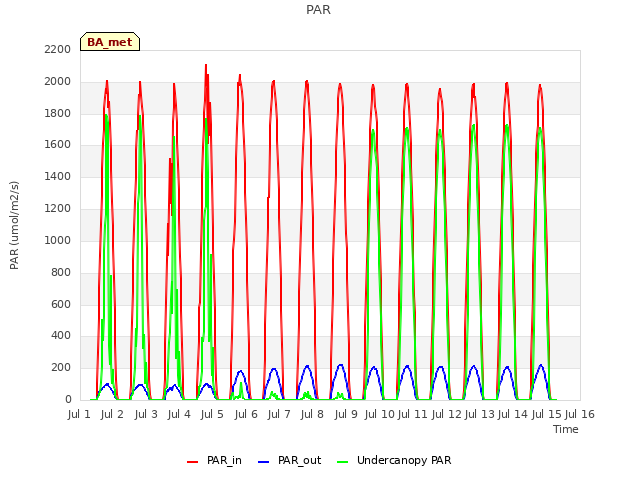640x480 pixels.
Task: Click the Jul 9 x-axis tick
Action: click(x=346, y=414)
